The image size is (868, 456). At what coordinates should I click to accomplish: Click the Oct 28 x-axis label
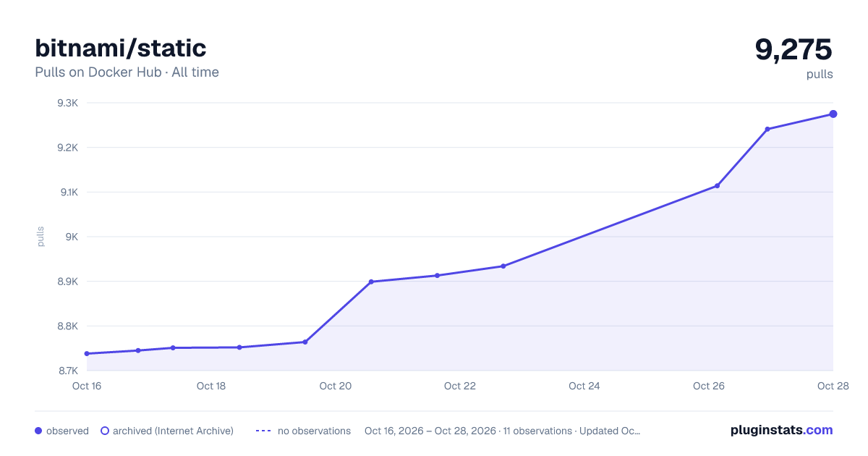pos(832,386)
